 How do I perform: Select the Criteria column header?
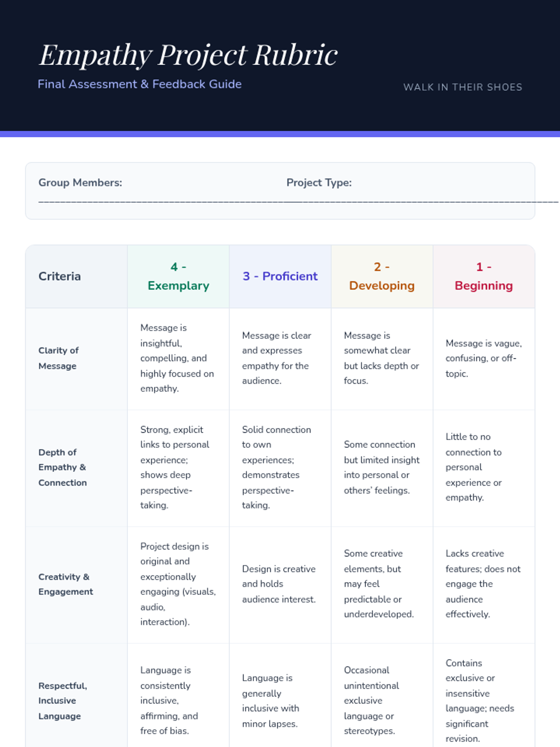click(60, 276)
